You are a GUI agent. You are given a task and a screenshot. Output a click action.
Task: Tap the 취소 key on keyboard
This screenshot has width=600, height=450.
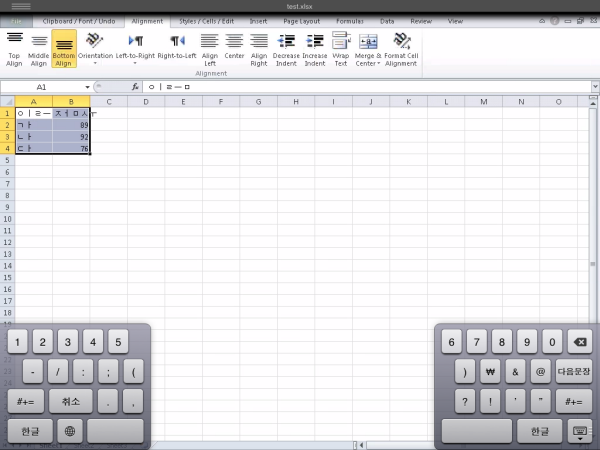[x=71, y=401]
